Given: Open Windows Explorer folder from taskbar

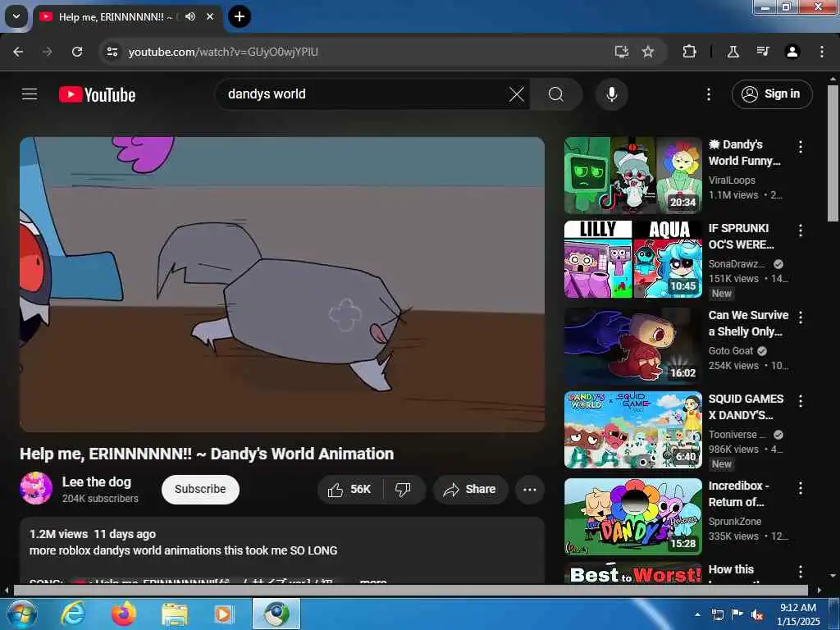Looking at the screenshot, I should coord(175,614).
